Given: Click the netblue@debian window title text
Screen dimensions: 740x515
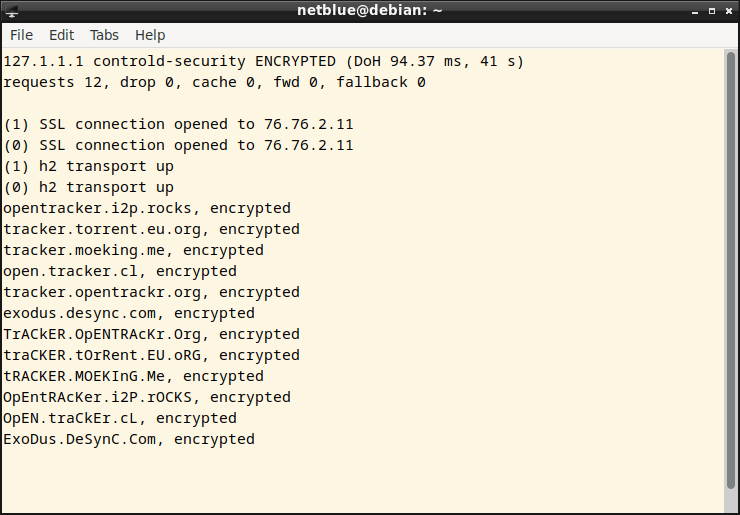Looking at the screenshot, I should [x=369, y=11].
